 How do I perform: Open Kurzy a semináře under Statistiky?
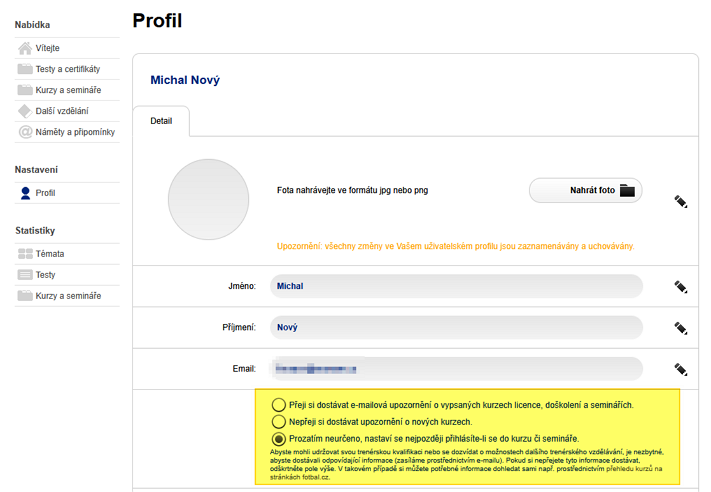point(68,296)
